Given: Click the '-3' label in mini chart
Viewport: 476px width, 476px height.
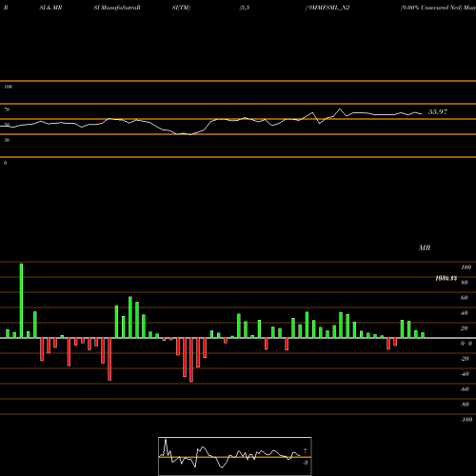Looking at the screenshot, I should (306, 463).
